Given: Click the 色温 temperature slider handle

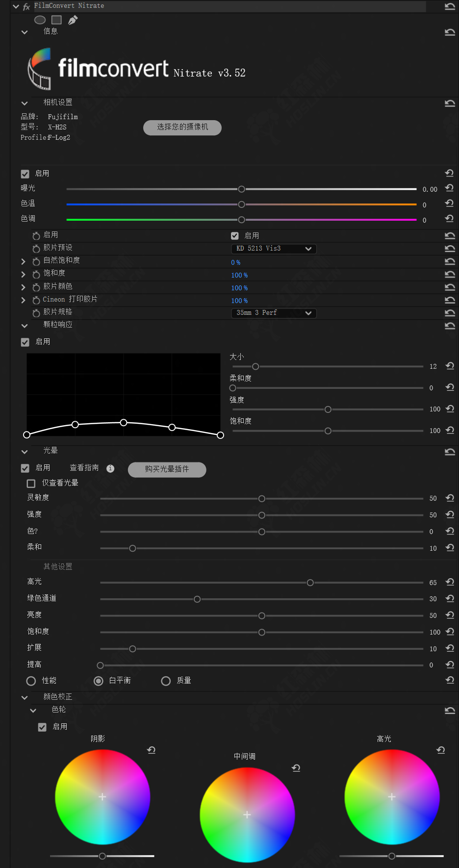Looking at the screenshot, I should pos(241,204).
